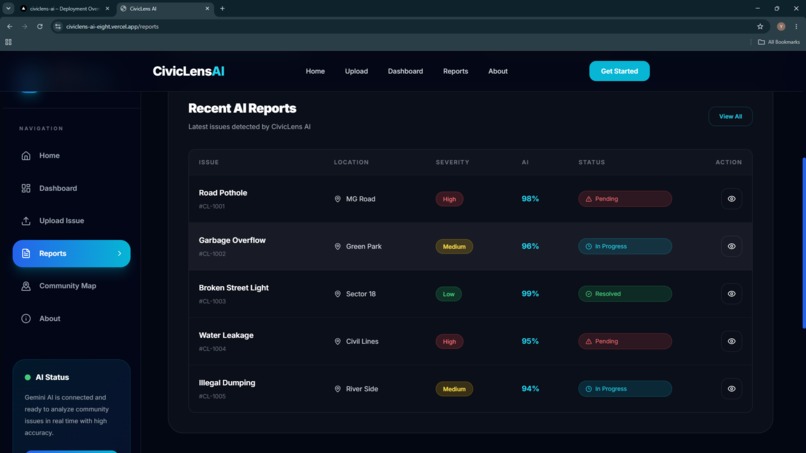Select the Upload Issue sidebar icon
This screenshot has width=806, height=453.
point(26,221)
